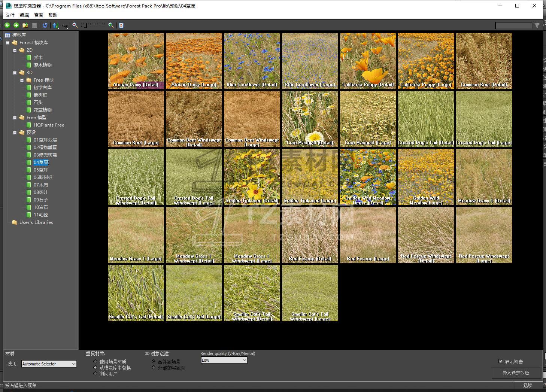
Task: Click the green back arrow icon
Action: [7, 25]
